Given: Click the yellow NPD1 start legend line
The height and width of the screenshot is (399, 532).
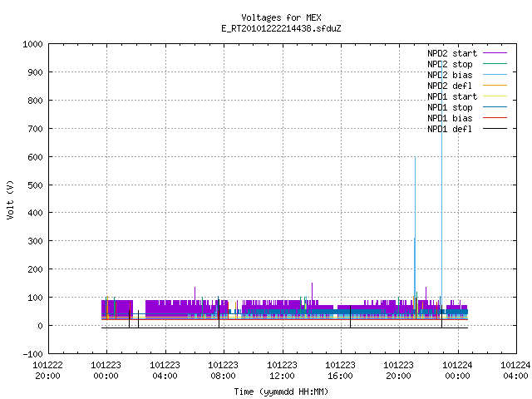Looking at the screenshot, I should point(495,96).
